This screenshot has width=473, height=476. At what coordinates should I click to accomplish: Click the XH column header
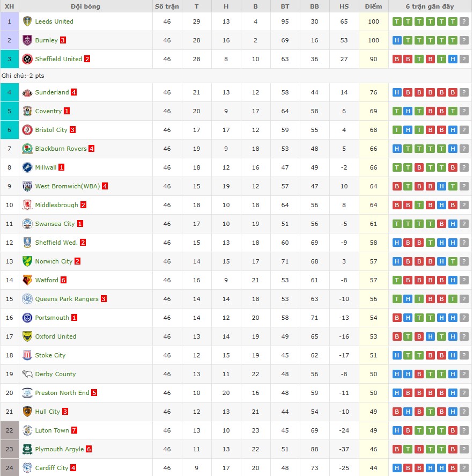(x=10, y=6)
